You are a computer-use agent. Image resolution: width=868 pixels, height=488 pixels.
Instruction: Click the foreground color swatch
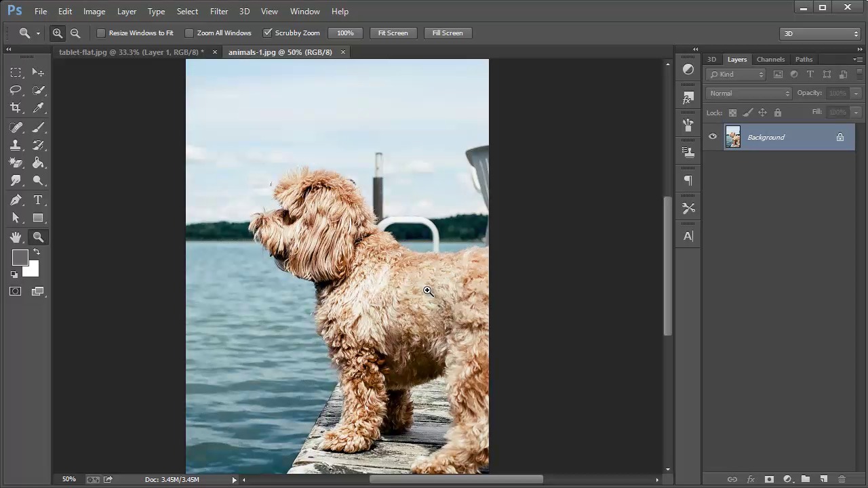19,258
